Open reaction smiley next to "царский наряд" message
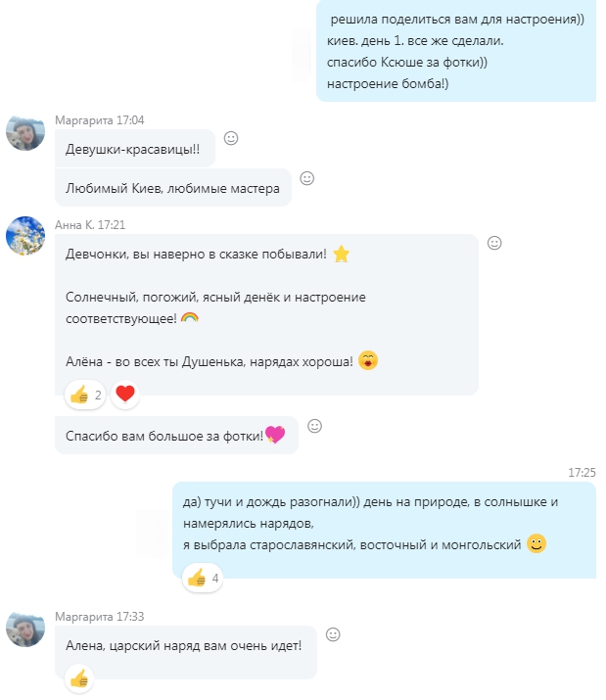Screen dimensions: 606x700 pos(333,634)
